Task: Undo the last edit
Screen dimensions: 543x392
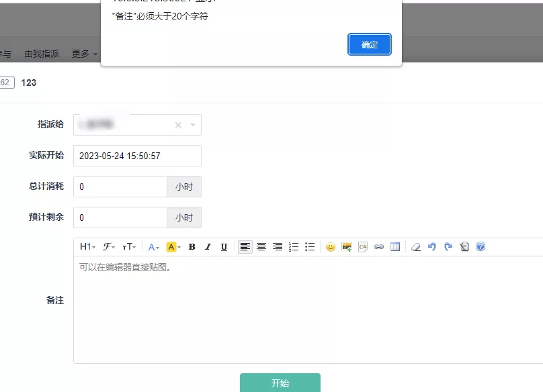Action: pyautogui.click(x=432, y=247)
